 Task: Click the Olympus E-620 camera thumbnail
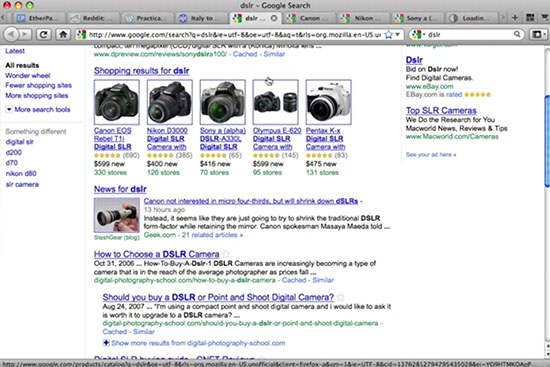276,102
